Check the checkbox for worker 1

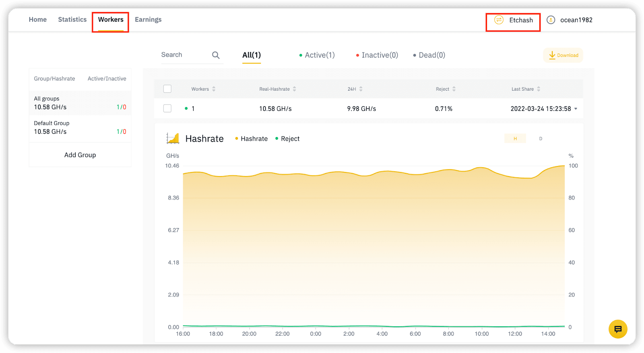pos(167,108)
